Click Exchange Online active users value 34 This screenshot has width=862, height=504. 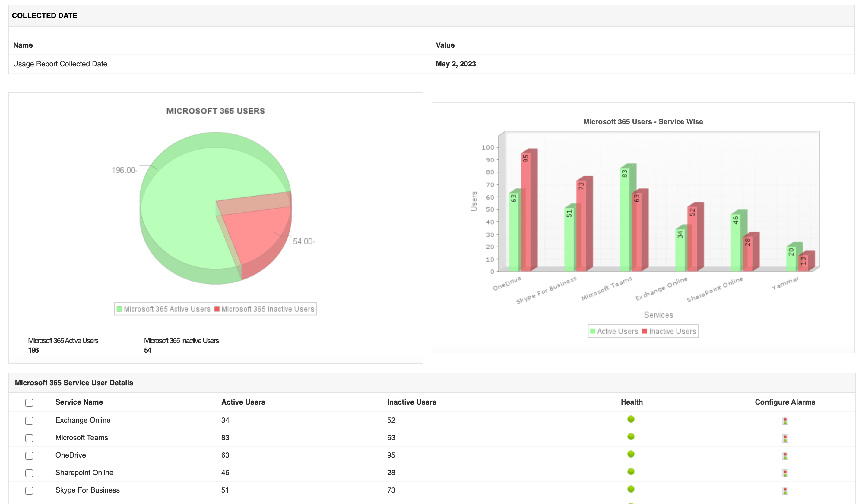[x=225, y=420]
